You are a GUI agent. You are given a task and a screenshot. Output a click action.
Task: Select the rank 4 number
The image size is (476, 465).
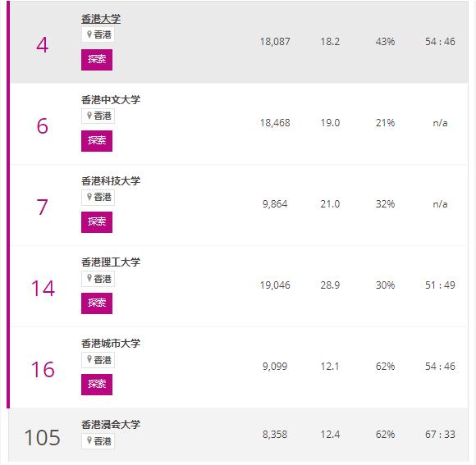(x=43, y=45)
